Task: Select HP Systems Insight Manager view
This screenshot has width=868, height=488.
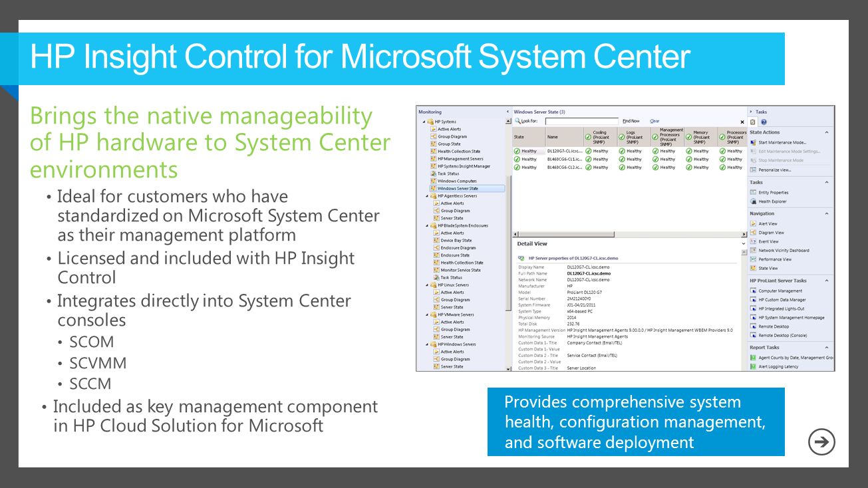Action: click(464, 166)
